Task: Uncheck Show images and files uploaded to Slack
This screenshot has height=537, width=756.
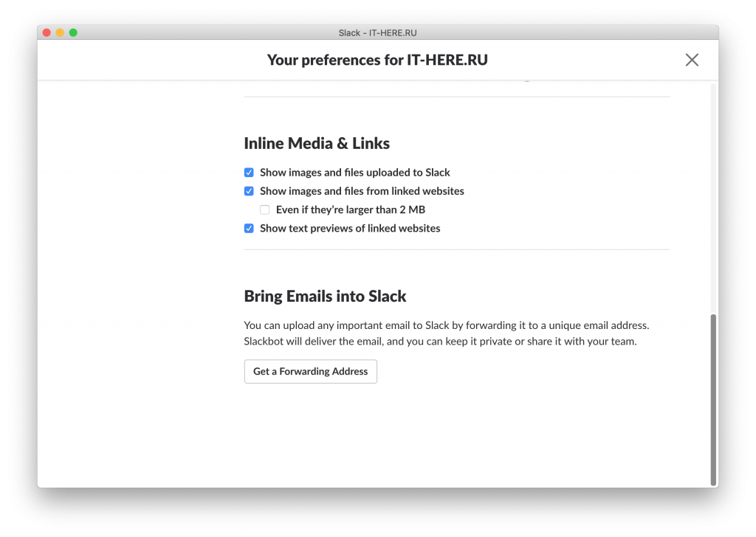Action: point(249,173)
